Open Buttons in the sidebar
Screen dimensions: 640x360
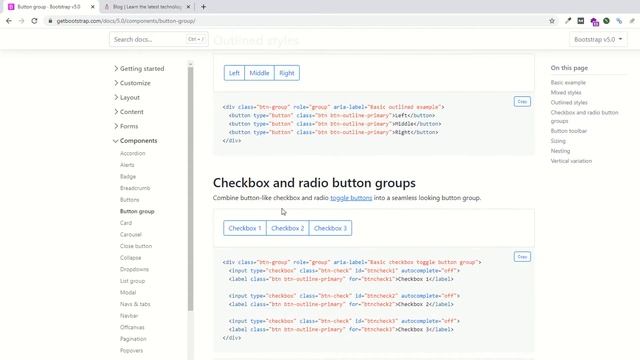[x=129, y=200]
